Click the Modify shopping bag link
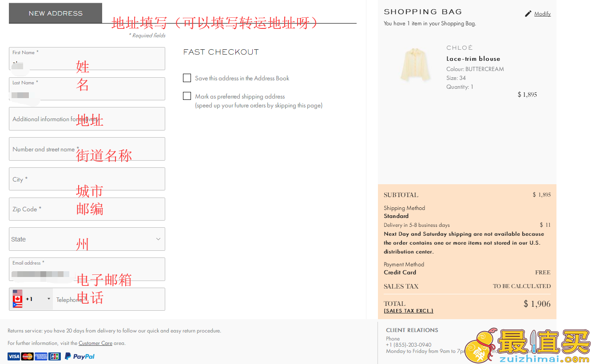592x364 pixels. click(542, 14)
